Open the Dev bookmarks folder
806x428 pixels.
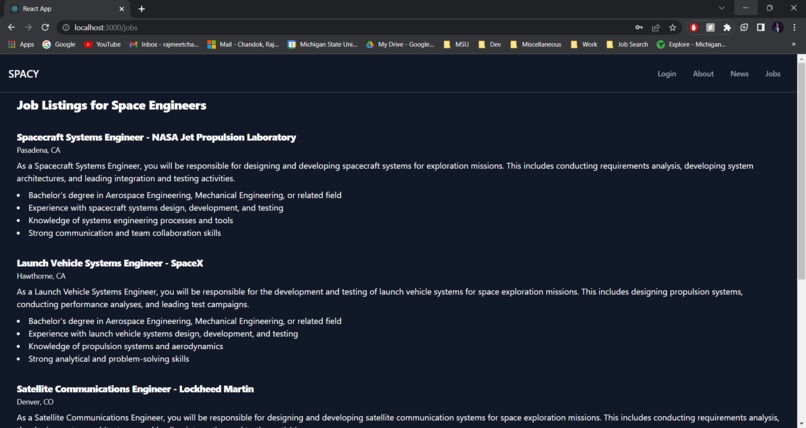click(x=489, y=45)
